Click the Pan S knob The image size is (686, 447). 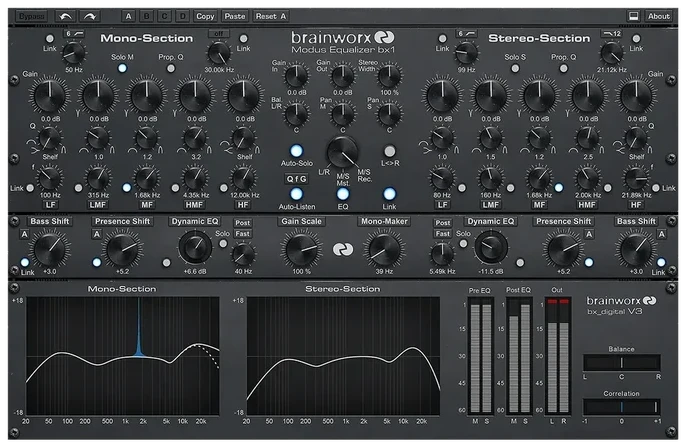(x=389, y=114)
